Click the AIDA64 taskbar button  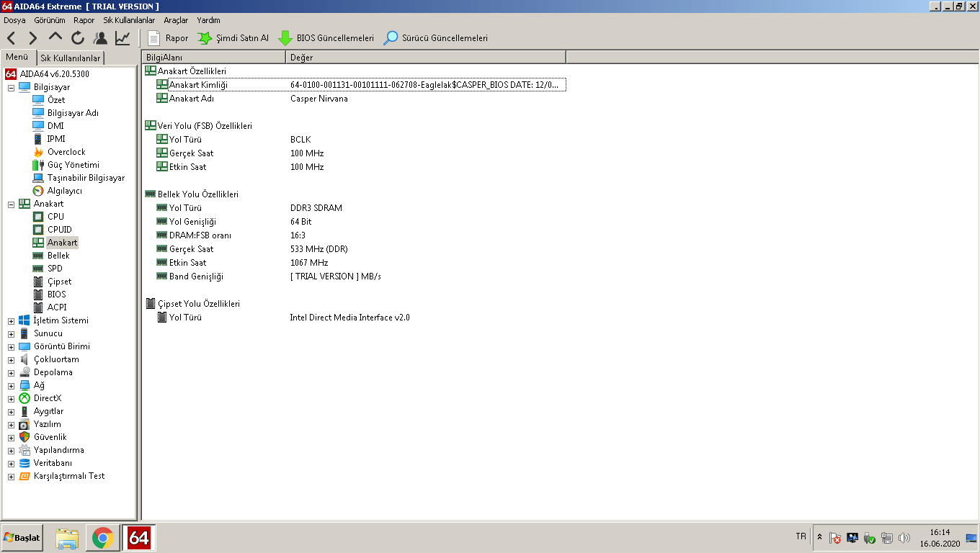click(138, 538)
